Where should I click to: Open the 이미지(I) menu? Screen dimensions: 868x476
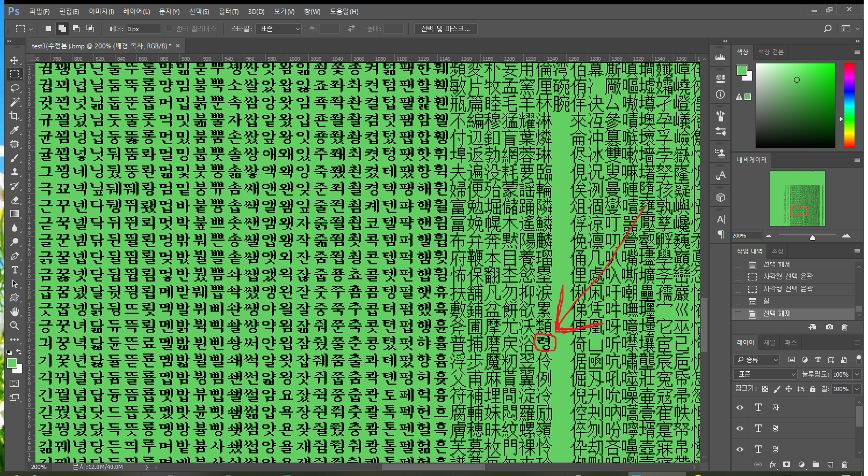point(102,11)
